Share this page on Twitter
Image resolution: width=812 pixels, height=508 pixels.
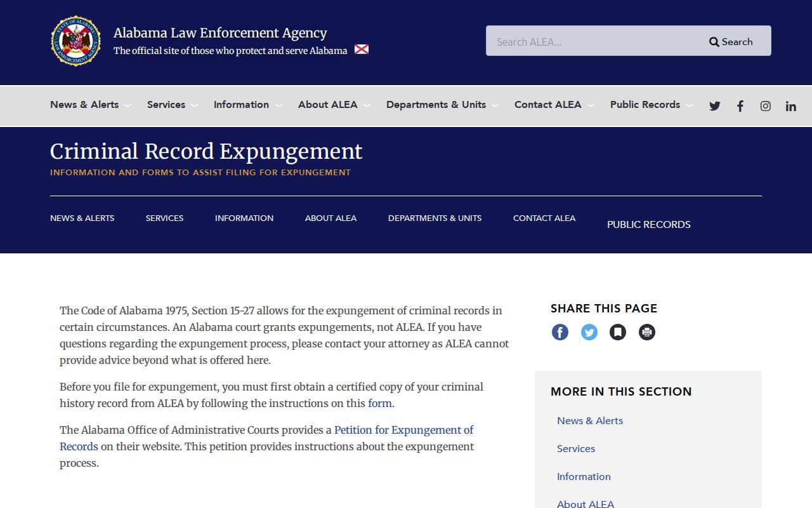(589, 332)
